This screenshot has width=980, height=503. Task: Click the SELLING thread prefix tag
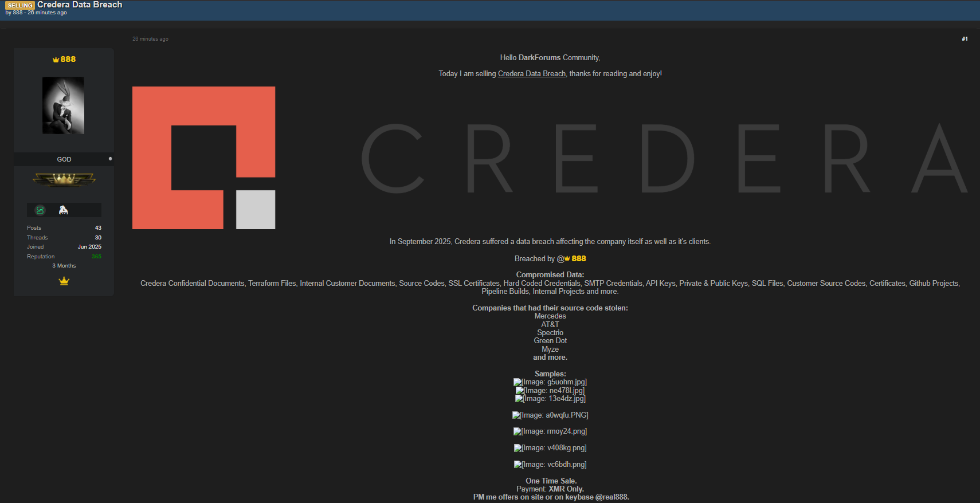(x=20, y=5)
